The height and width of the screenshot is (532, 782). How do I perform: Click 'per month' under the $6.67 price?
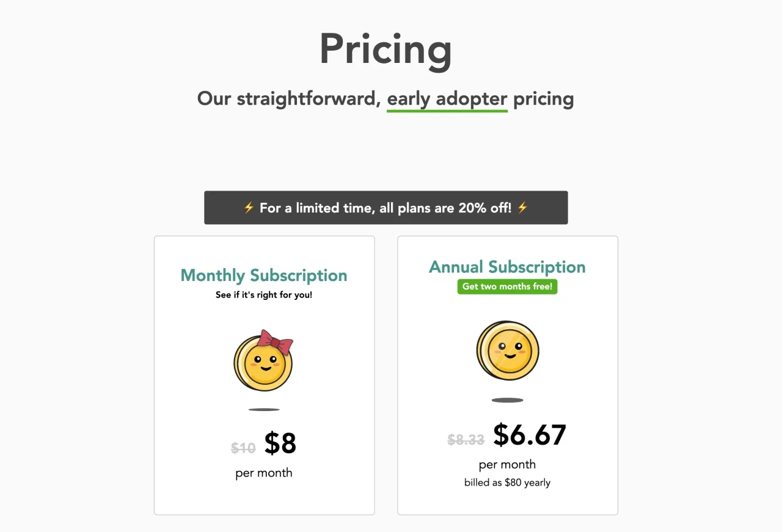click(x=507, y=464)
